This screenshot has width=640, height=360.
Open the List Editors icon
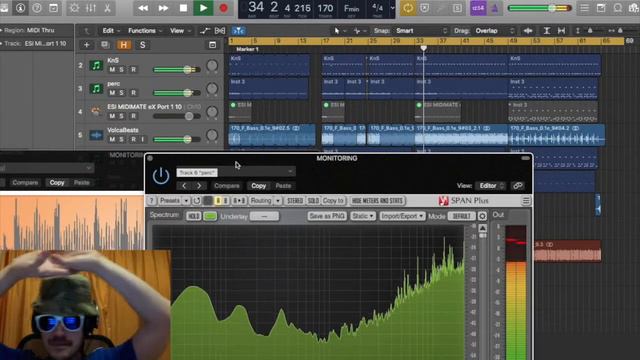click(584, 8)
